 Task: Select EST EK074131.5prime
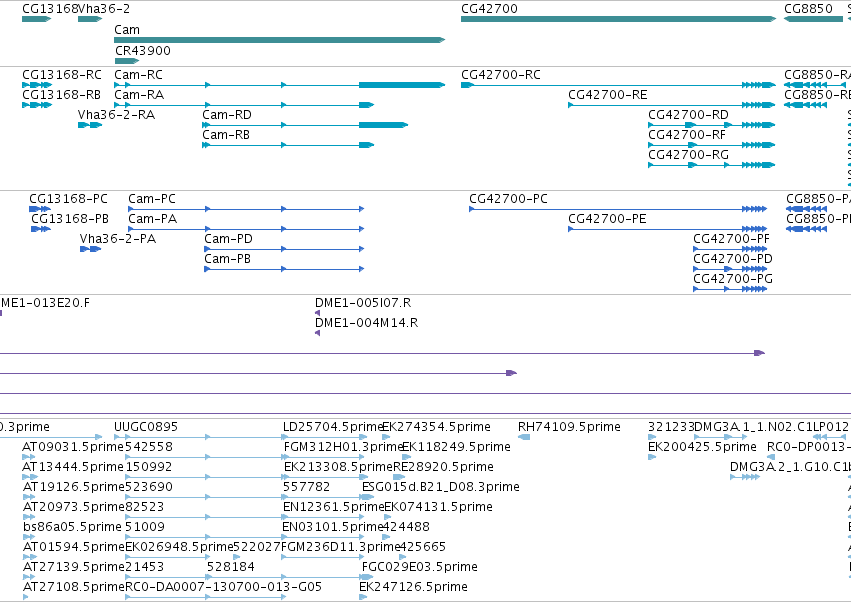point(388,517)
